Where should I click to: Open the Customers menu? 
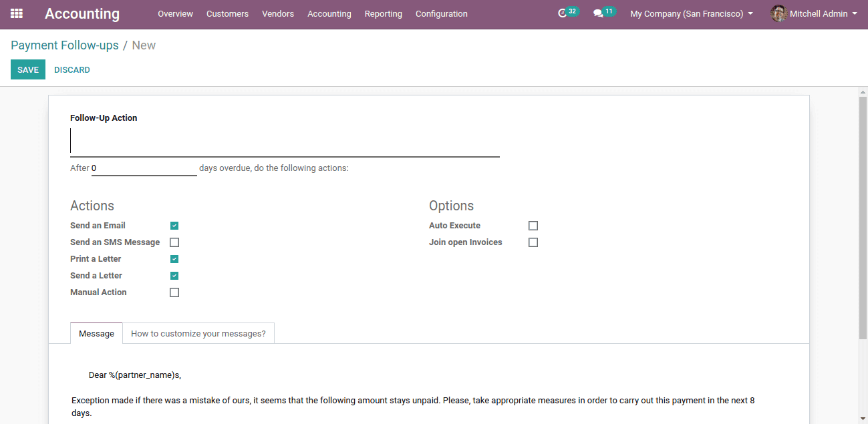[227, 13]
